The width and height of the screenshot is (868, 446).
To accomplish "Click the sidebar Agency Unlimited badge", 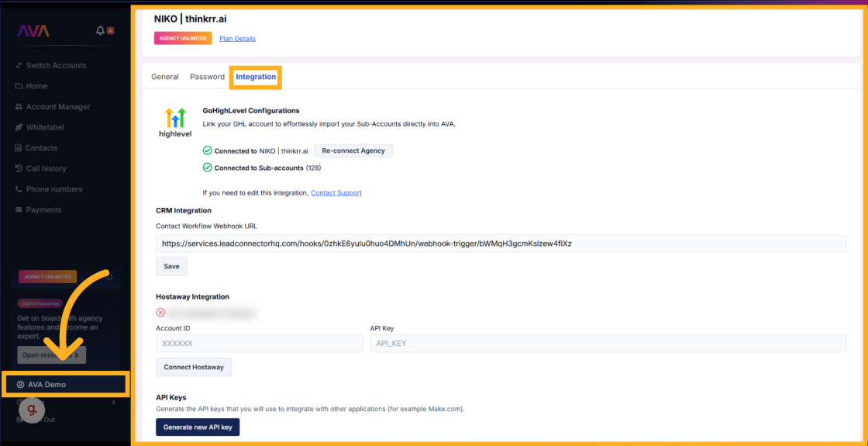I will click(47, 276).
